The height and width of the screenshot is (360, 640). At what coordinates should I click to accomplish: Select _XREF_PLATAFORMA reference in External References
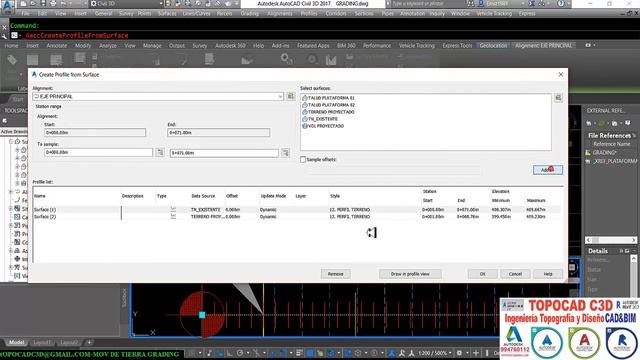[611, 161]
